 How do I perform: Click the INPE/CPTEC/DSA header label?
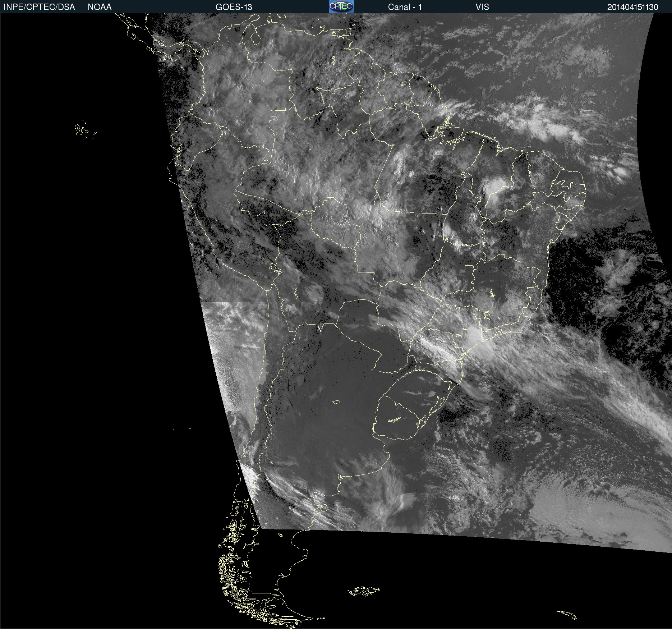click(x=39, y=7)
